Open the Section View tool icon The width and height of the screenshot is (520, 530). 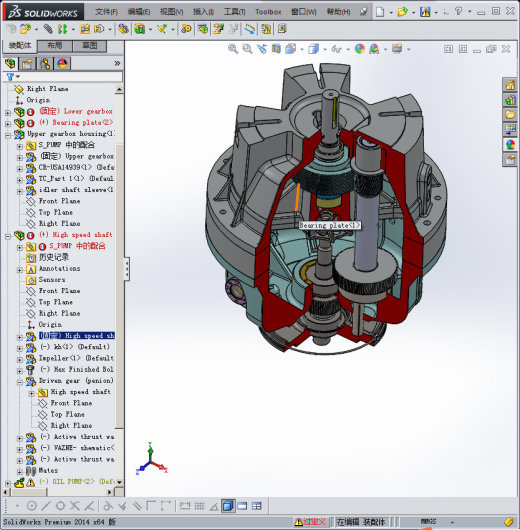[276, 49]
